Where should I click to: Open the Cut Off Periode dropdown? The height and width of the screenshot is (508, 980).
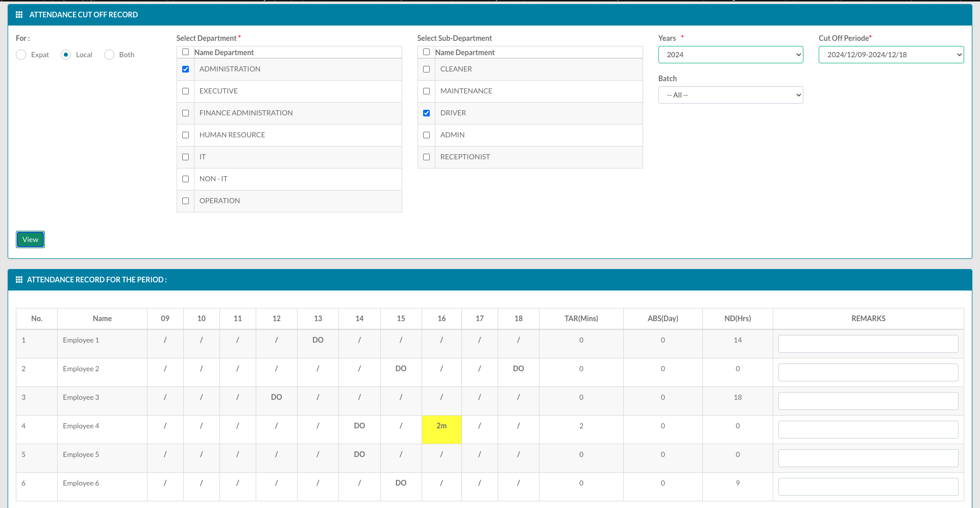(x=891, y=55)
